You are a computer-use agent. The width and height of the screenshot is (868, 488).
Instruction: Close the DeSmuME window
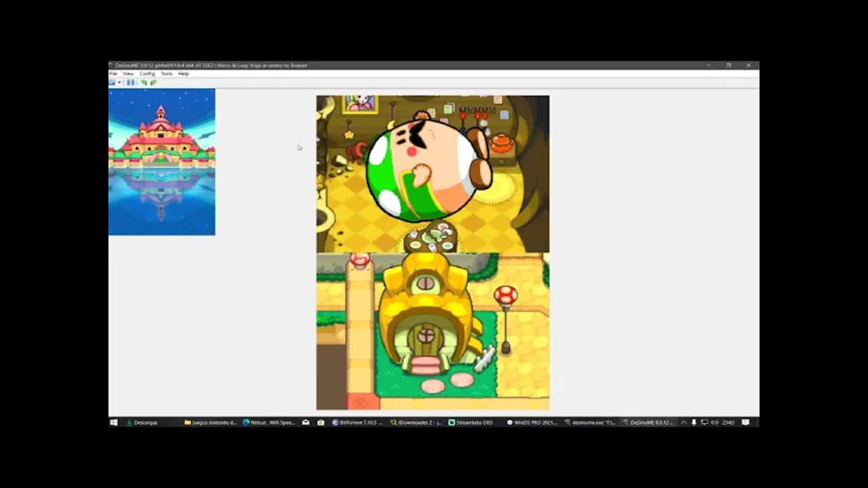[749, 65]
